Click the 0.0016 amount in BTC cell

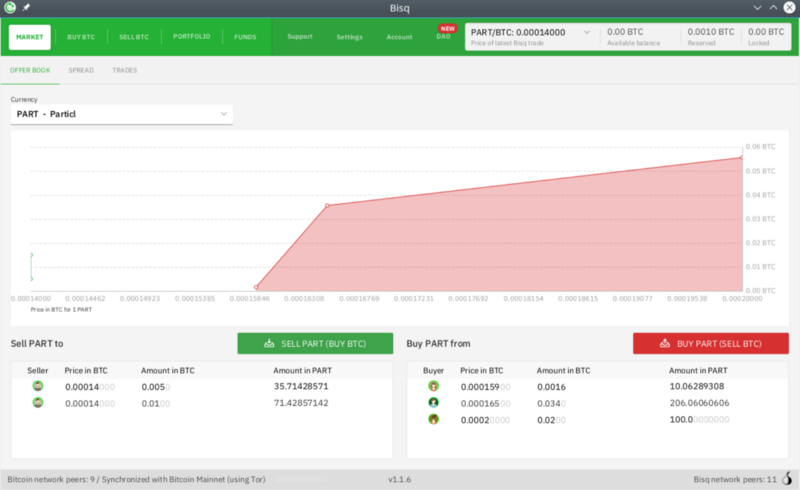click(x=552, y=387)
